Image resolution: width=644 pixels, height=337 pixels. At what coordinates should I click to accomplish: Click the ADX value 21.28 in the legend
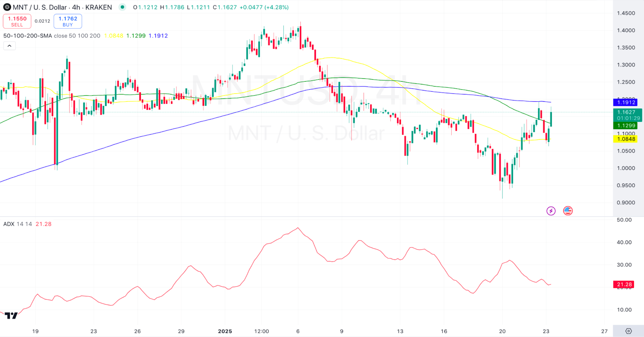click(x=43, y=224)
